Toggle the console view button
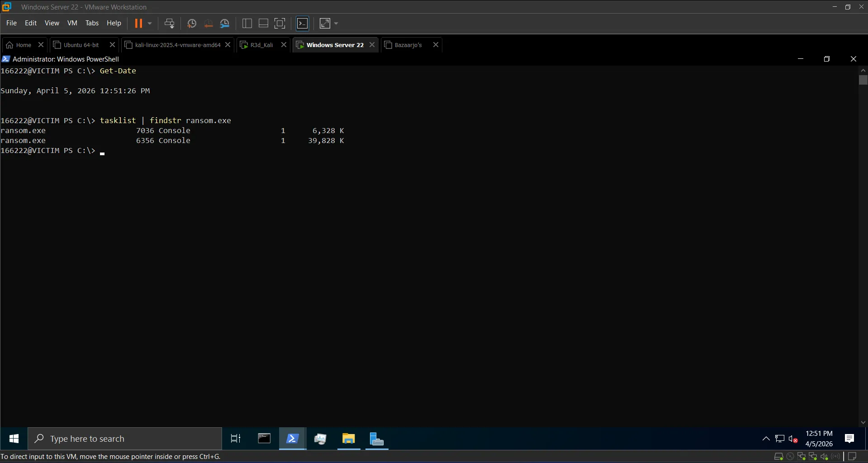 pos(303,24)
